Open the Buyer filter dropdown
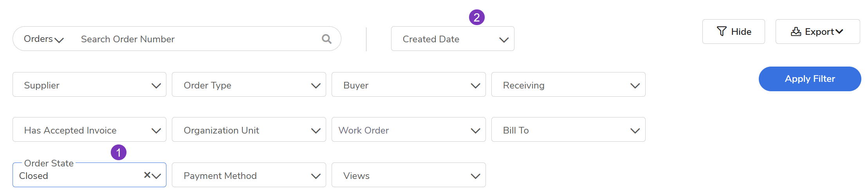The width and height of the screenshot is (868, 195). point(408,85)
